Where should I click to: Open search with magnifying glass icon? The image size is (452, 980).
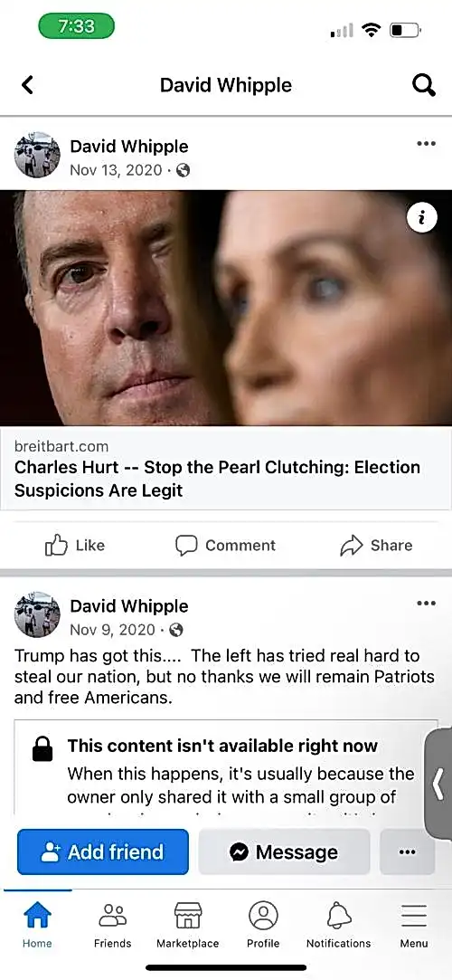pyautogui.click(x=424, y=85)
